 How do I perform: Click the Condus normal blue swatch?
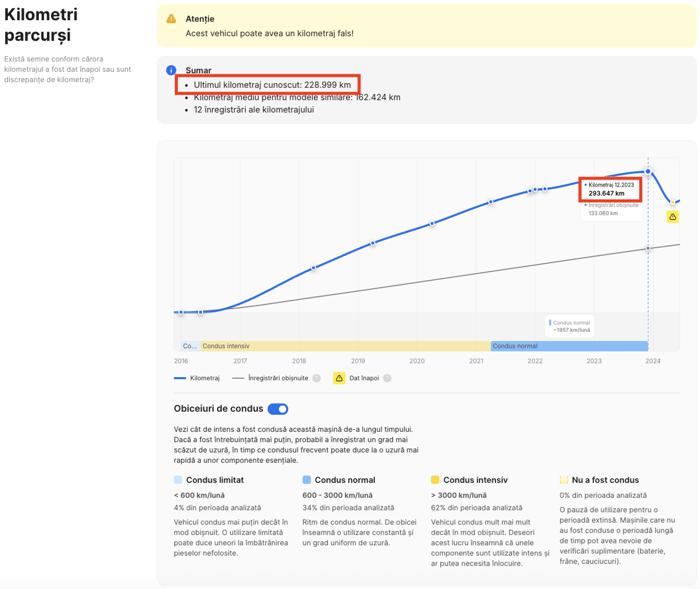point(306,480)
